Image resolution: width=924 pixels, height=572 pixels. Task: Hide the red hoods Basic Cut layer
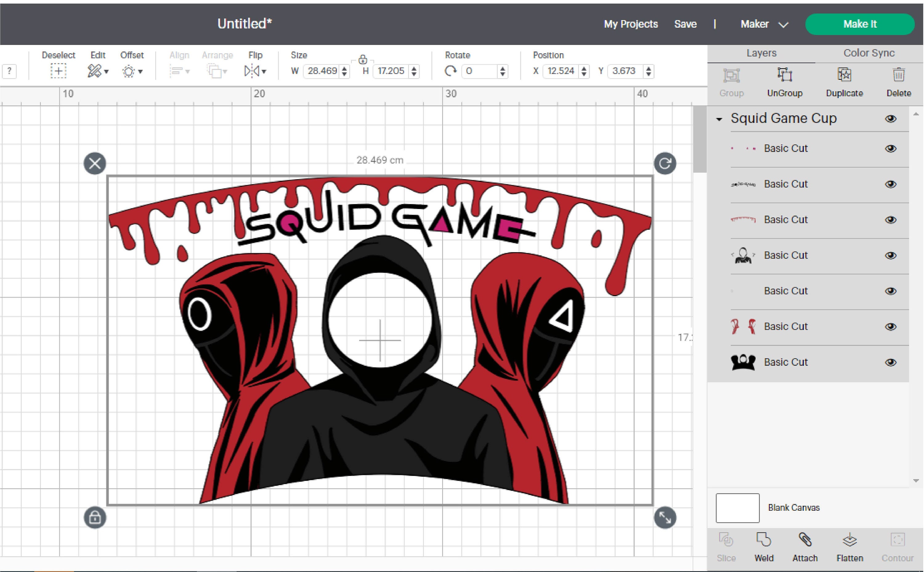891,326
